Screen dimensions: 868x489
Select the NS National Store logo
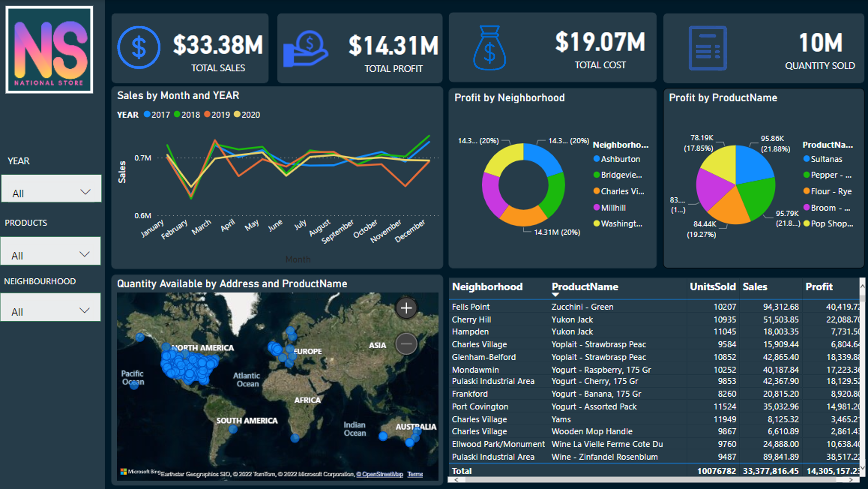point(49,49)
